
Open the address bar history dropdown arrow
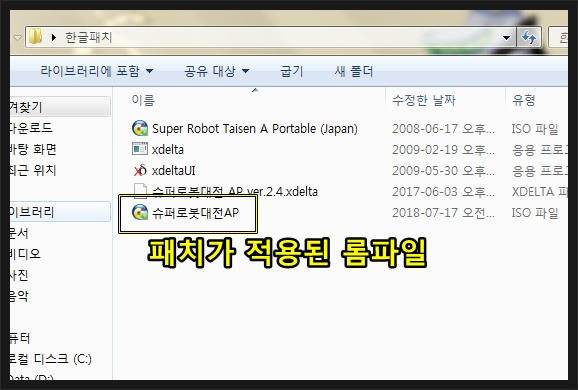[506, 38]
